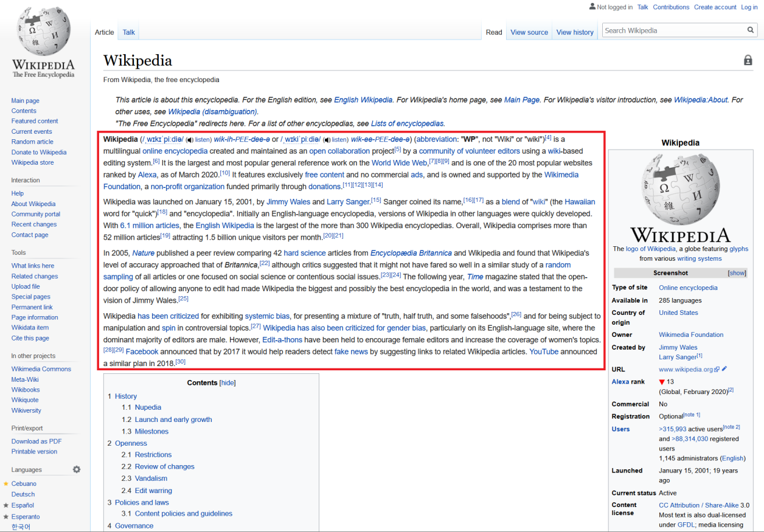This screenshot has width=764, height=532.
Task: Click the Español language link
Action: point(23,505)
